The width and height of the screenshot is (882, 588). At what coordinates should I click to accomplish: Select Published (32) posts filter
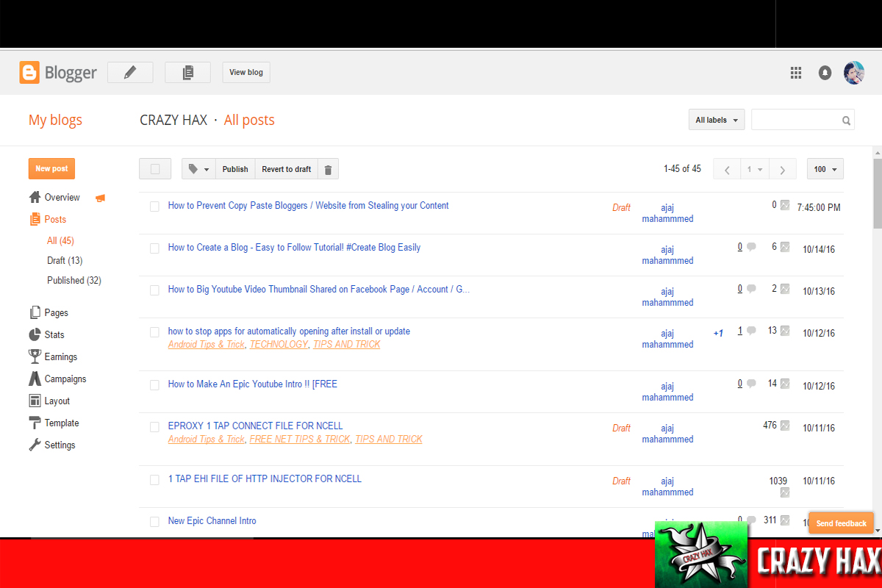click(x=74, y=280)
